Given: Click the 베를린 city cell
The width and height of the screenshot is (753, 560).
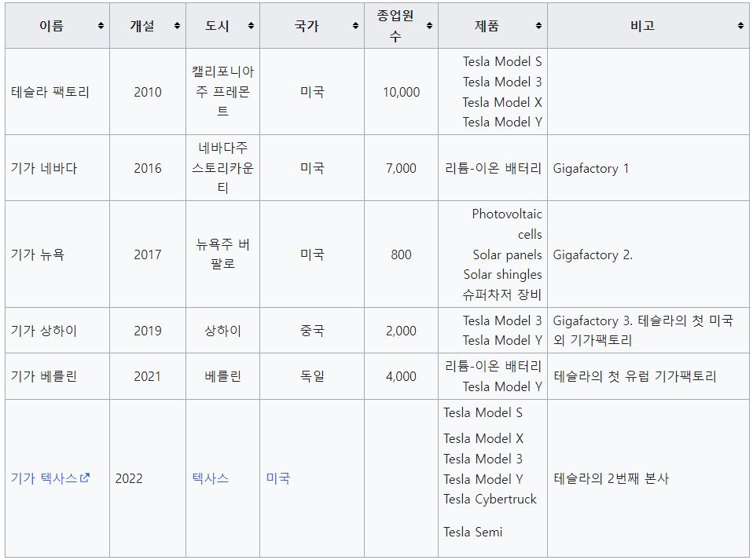Looking at the screenshot, I should pos(222,376).
